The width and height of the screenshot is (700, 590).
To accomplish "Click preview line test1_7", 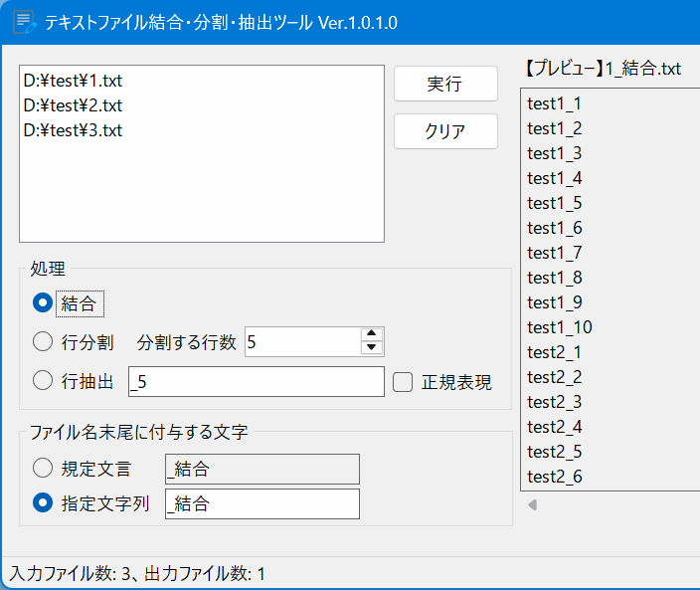I will [555, 253].
